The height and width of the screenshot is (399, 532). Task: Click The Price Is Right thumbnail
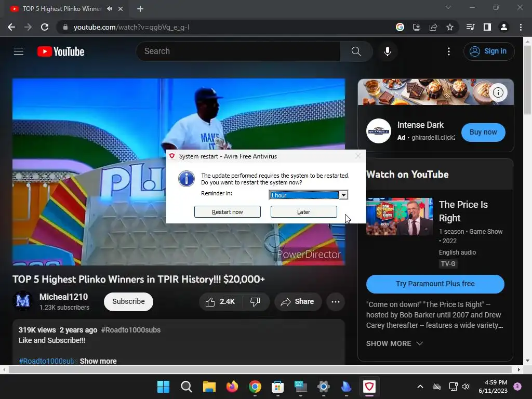400,217
